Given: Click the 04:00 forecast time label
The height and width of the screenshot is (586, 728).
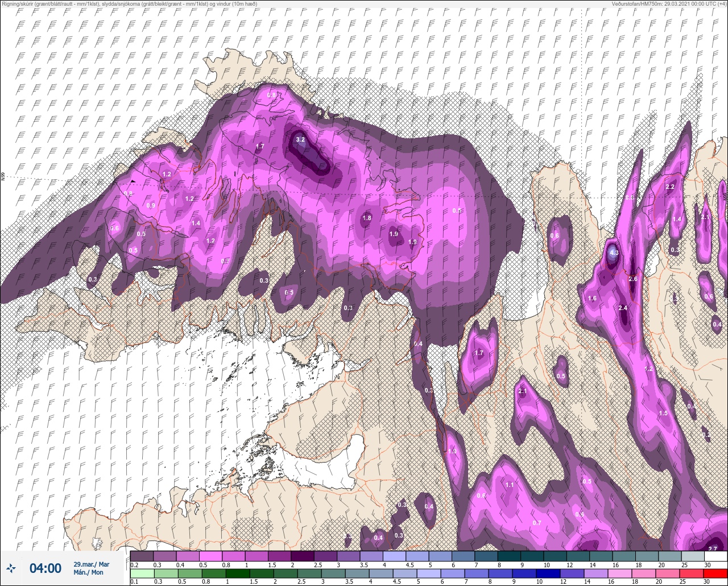Looking at the screenshot, I should [x=45, y=568].
